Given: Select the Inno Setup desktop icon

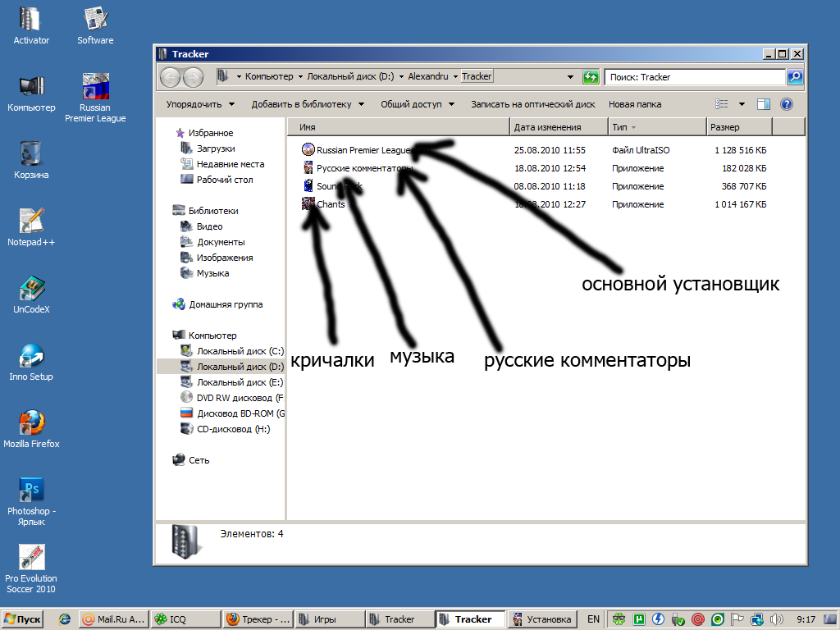Looking at the screenshot, I should (x=31, y=362).
